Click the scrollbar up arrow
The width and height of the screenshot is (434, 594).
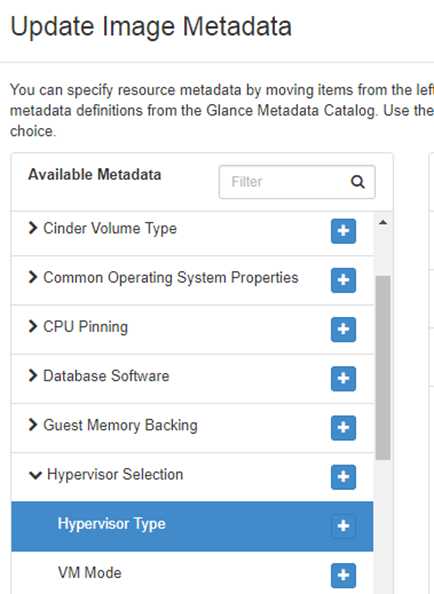(383, 222)
